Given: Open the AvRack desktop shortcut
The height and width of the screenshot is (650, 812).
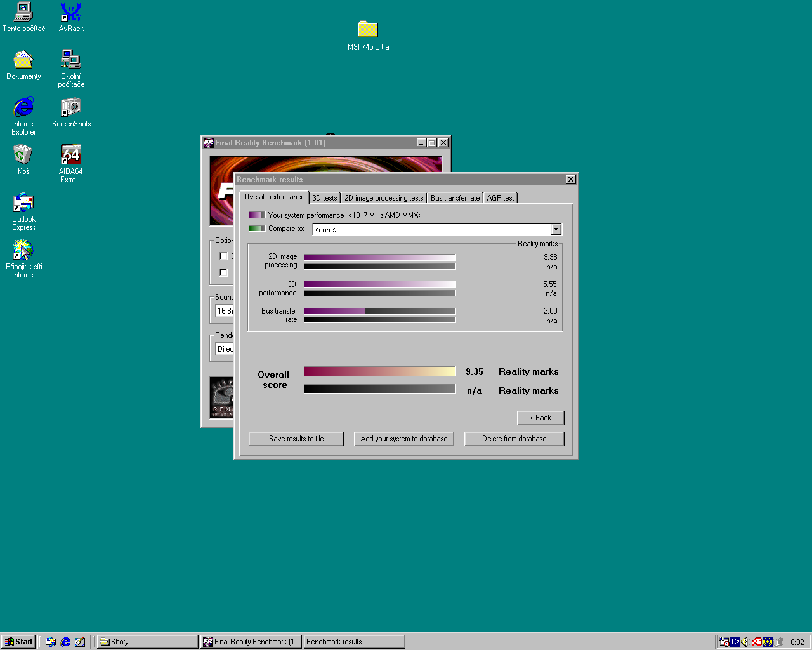Looking at the screenshot, I should (x=70, y=13).
